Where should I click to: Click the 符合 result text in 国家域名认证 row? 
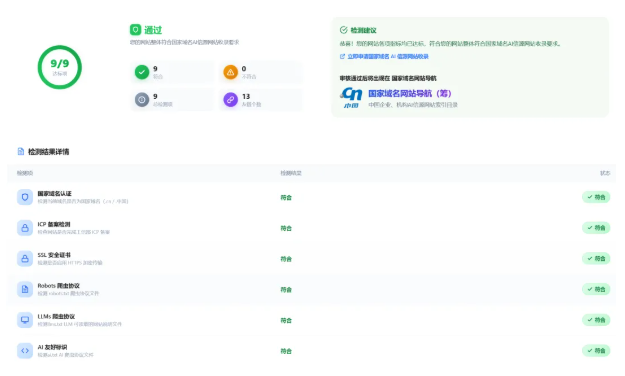[x=286, y=197]
